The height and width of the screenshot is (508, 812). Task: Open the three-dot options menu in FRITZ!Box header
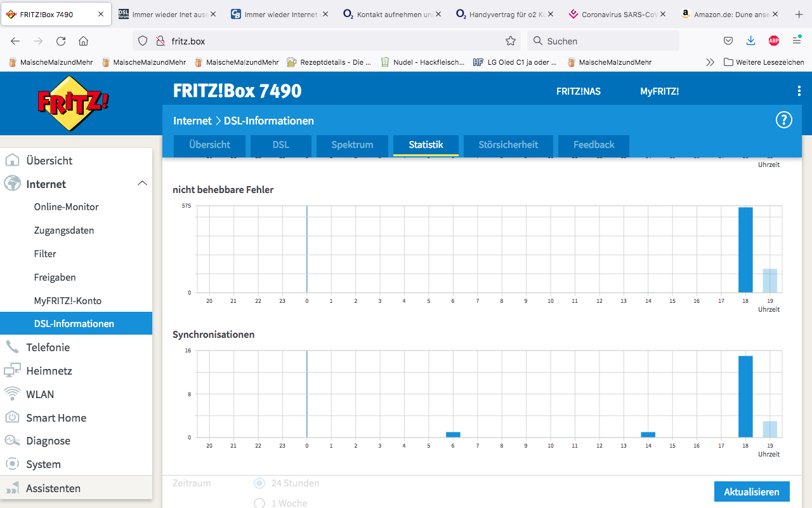pos(799,91)
